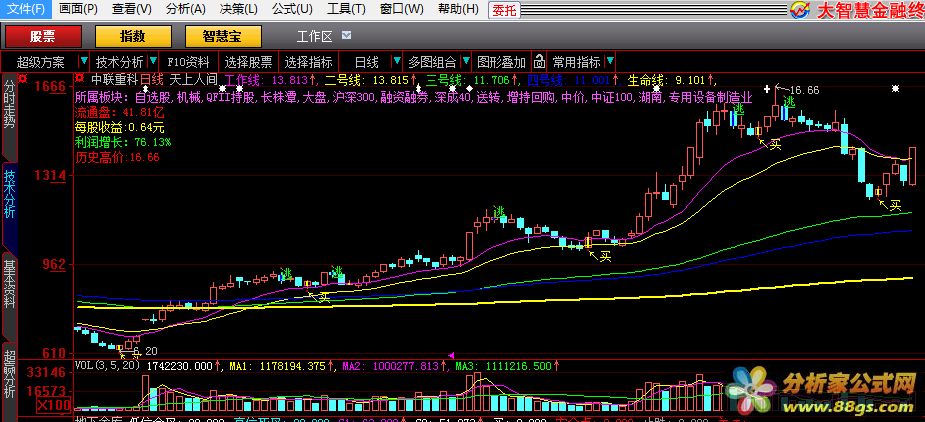Screen dimensions: 925x422
Task: Click 常用指标 in the toolbar
Action: tap(576, 62)
